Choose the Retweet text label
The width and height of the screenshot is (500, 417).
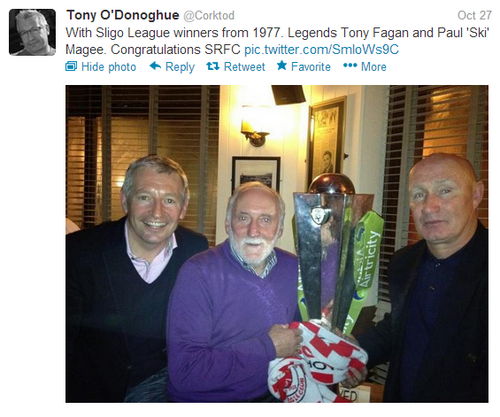click(244, 67)
